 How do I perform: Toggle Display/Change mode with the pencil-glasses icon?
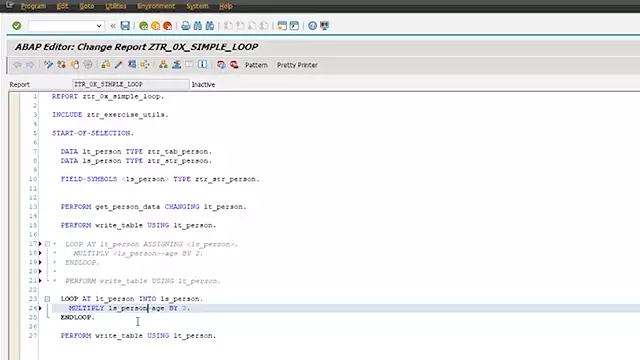coord(49,64)
